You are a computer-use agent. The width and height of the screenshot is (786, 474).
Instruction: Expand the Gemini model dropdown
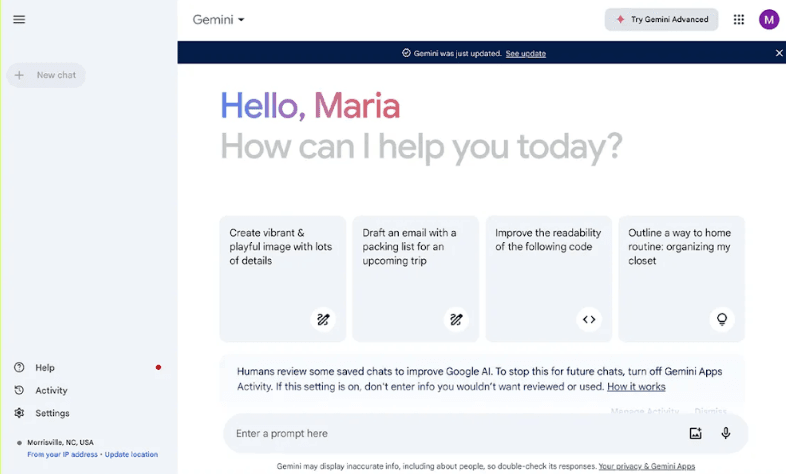click(219, 20)
